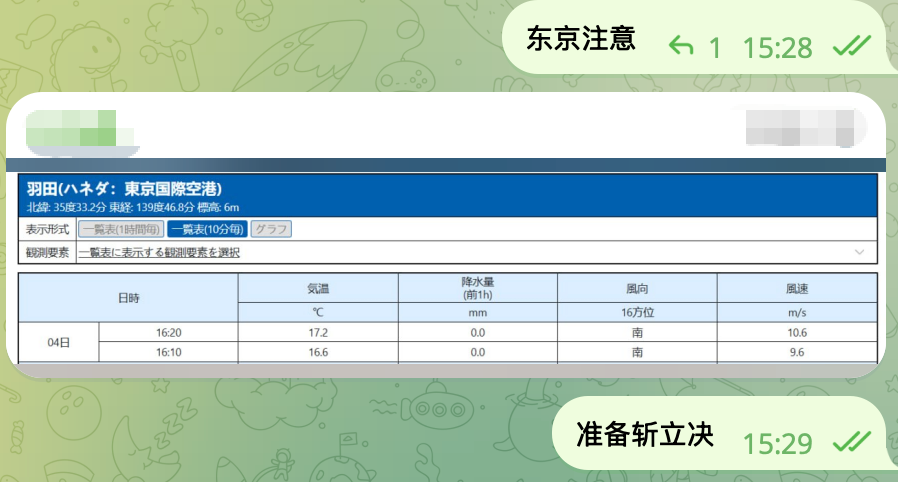Click the m/s unit cell
The height and width of the screenshot is (482, 898).
click(797, 313)
